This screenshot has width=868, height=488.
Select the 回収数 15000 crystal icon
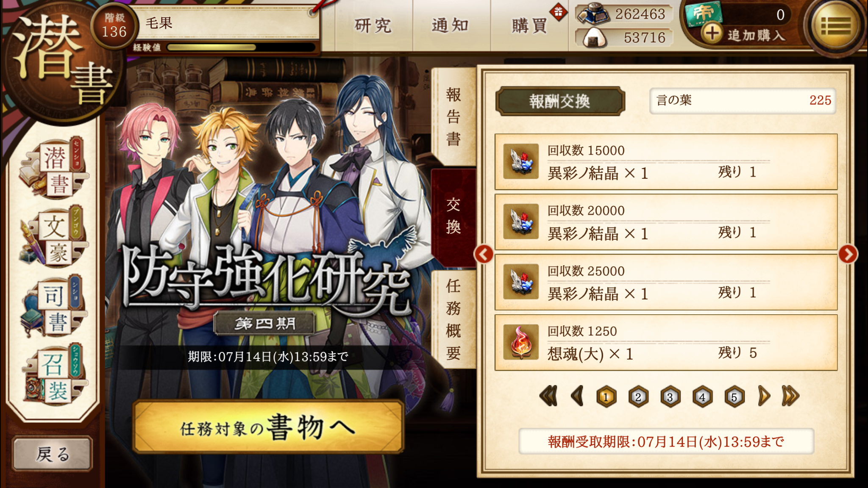pyautogui.click(x=521, y=161)
